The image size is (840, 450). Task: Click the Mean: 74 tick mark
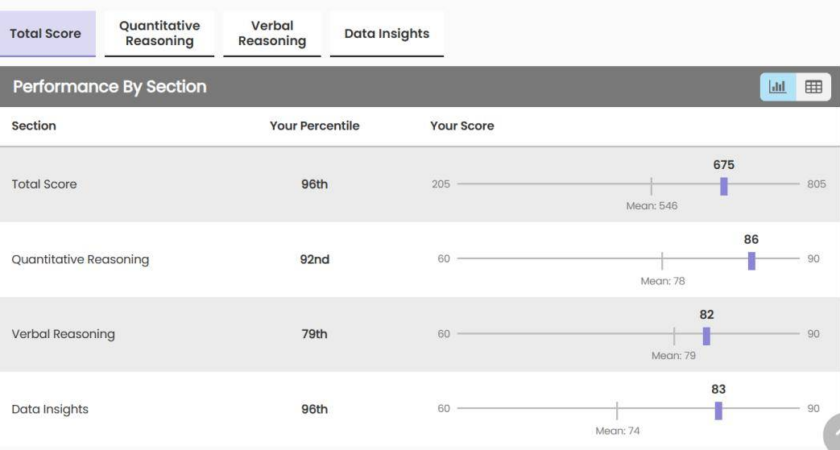point(617,411)
